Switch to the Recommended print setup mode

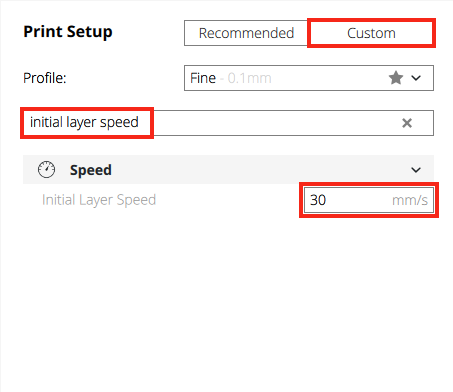point(246,33)
